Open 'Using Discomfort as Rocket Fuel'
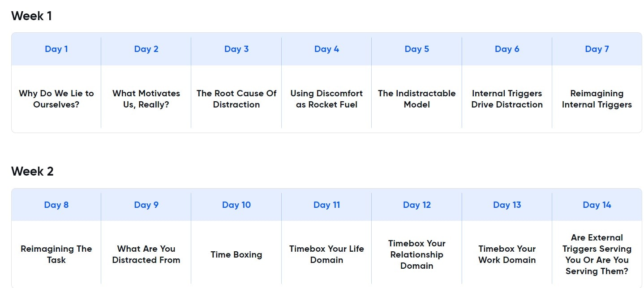The image size is (644, 288). [326, 99]
